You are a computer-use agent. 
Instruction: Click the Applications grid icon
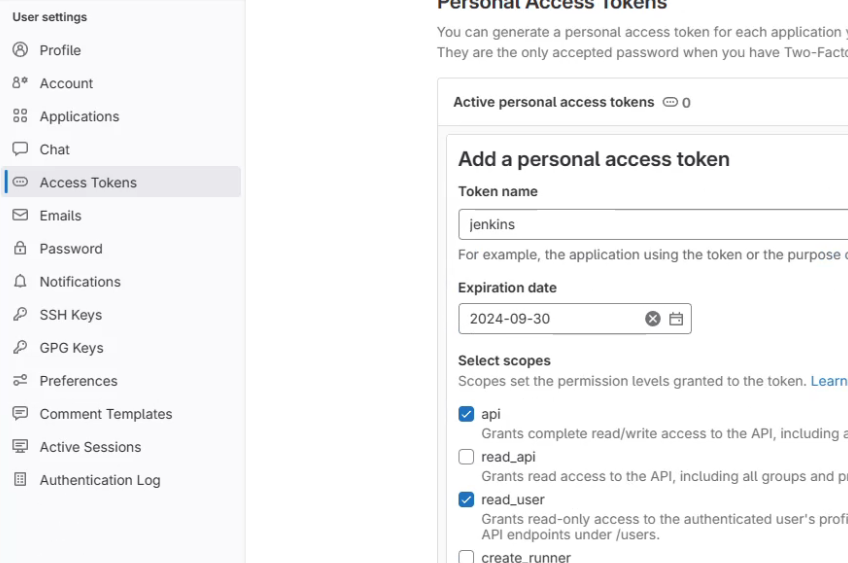click(x=20, y=116)
